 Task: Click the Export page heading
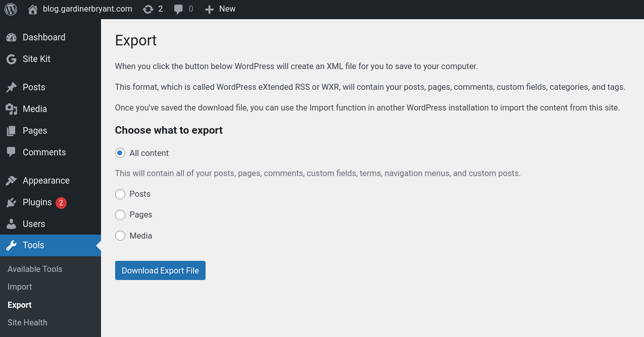point(136,40)
